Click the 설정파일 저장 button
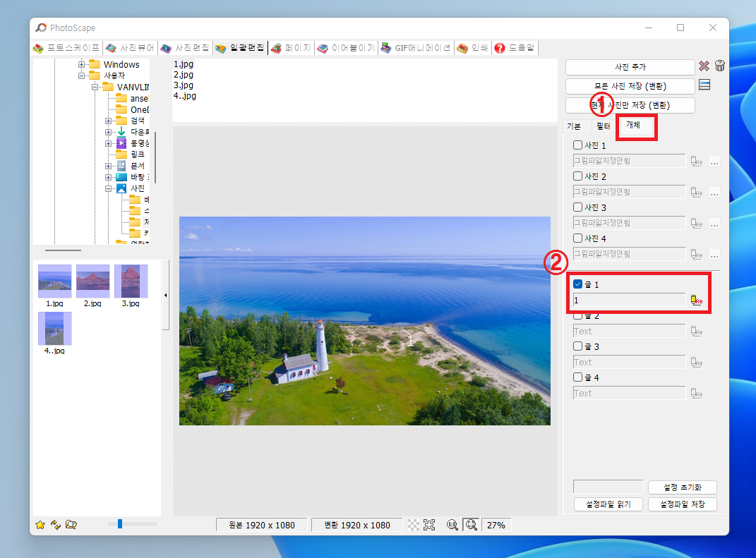Screen dimensions: 756x558 (682, 504)
